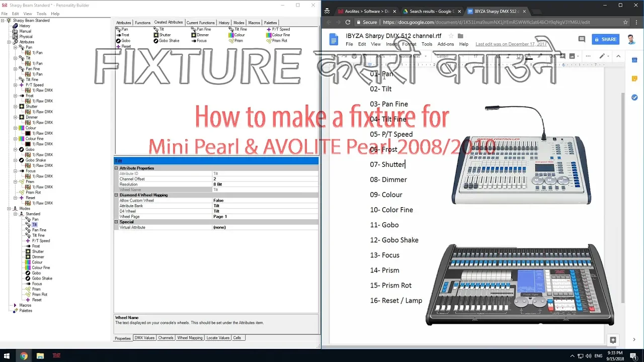Select the Physical node in the tree
Image resolution: width=644 pixels, height=362 pixels.
click(x=26, y=37)
